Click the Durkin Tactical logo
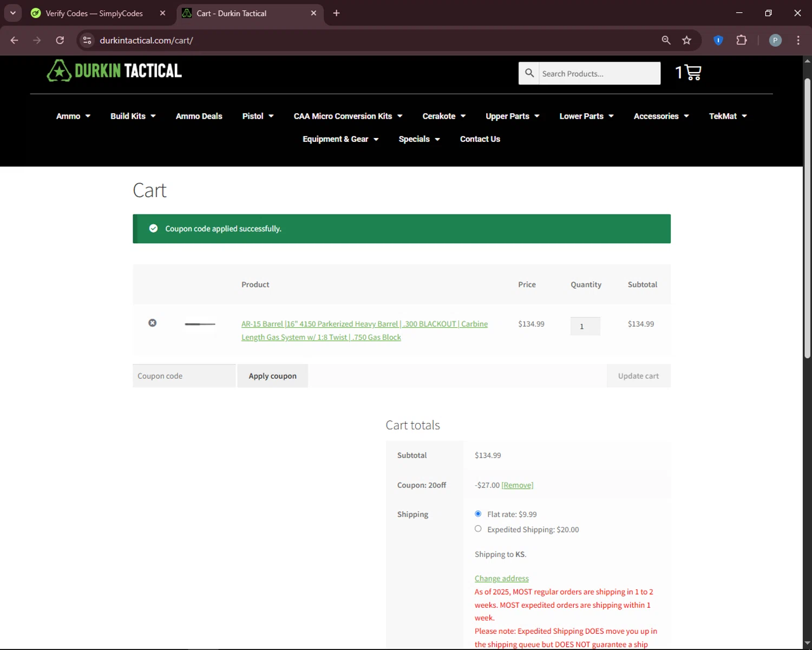812x650 pixels. (114, 71)
